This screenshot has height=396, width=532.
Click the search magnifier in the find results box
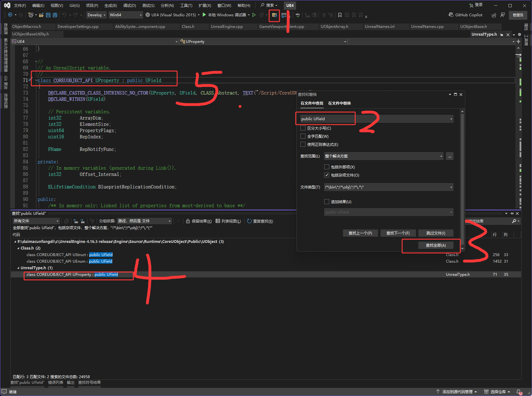coord(514,221)
